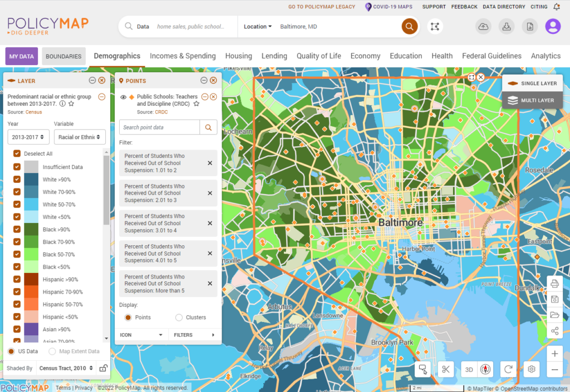Toggle the Deselect All checkbox
Viewport: 570px width, 392px height.
click(x=17, y=153)
